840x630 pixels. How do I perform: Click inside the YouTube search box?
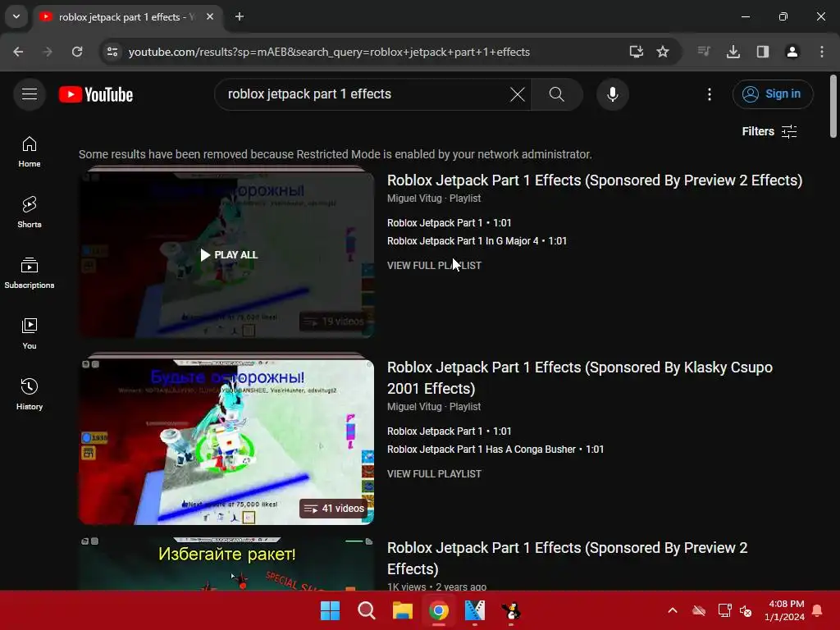pos(364,94)
